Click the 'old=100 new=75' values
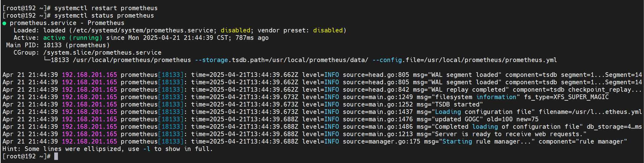This screenshot has height=163, width=644. coord(513,119)
